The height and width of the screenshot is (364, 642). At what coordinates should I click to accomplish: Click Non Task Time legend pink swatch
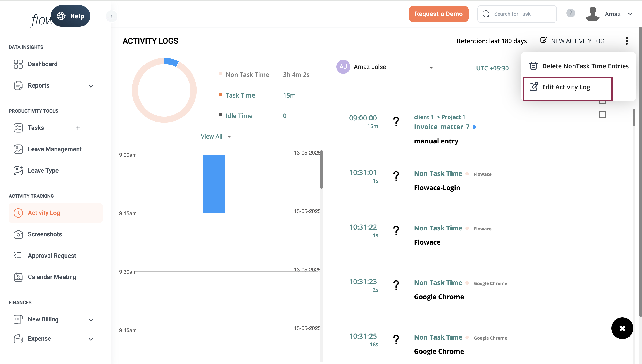pos(221,74)
